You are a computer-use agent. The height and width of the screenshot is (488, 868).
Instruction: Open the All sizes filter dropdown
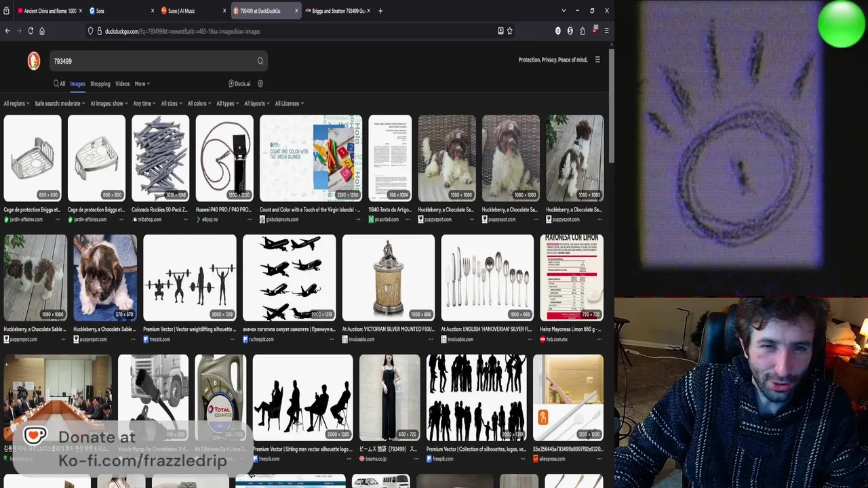click(x=172, y=104)
